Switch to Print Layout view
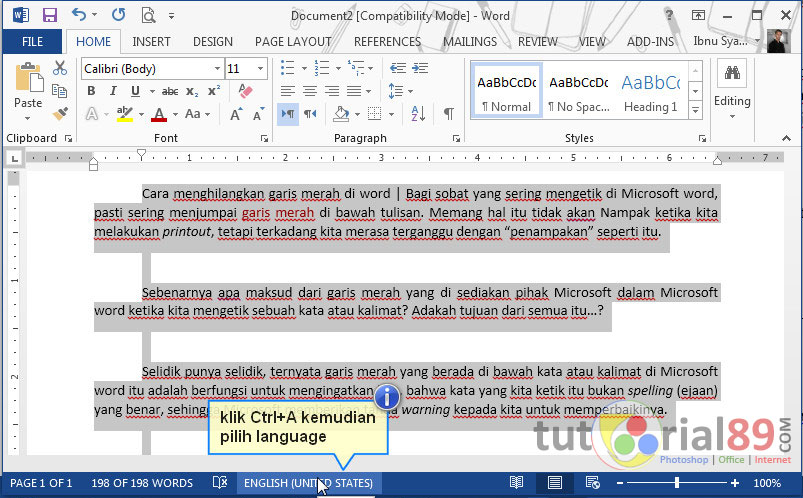803x498 pixels. pyautogui.click(x=555, y=483)
